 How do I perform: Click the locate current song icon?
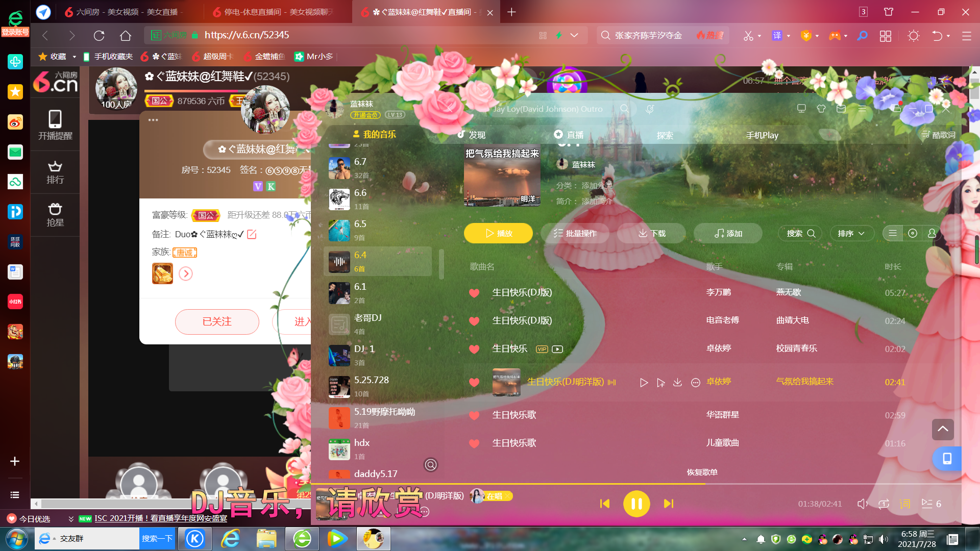[431, 465]
